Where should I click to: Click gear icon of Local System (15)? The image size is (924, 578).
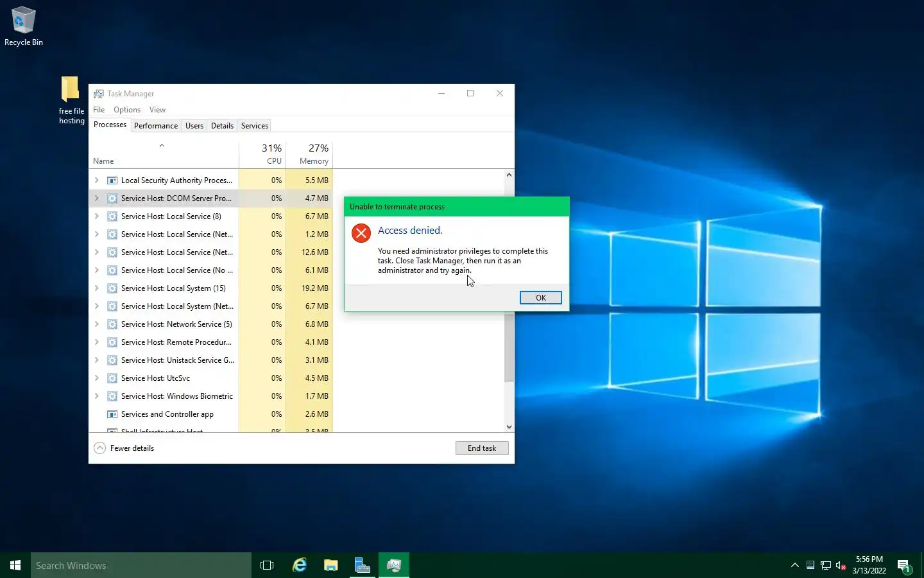[112, 288]
